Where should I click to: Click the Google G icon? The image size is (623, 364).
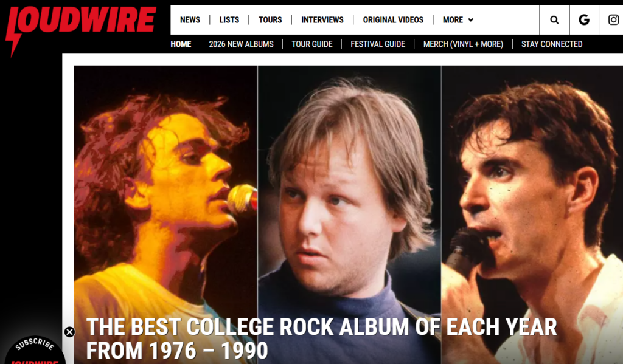583,20
